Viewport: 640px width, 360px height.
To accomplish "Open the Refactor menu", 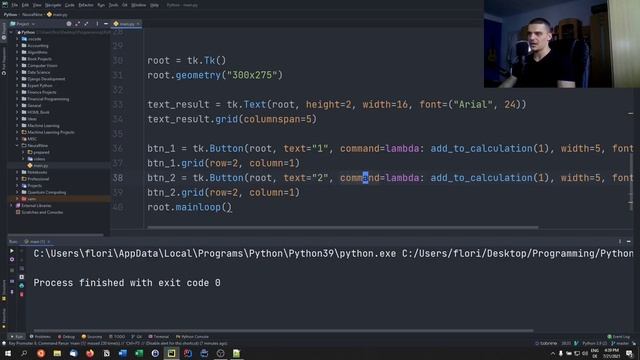I will coord(86,5).
